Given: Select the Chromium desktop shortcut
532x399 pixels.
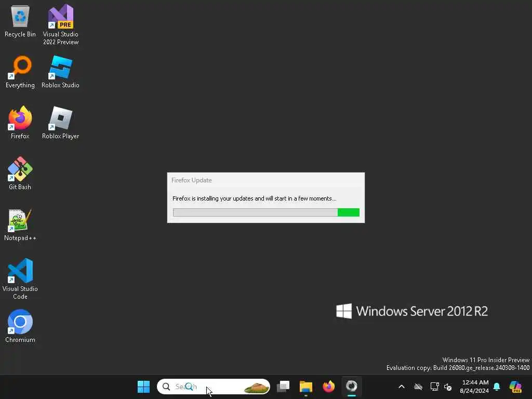Looking at the screenshot, I should click(x=20, y=326).
